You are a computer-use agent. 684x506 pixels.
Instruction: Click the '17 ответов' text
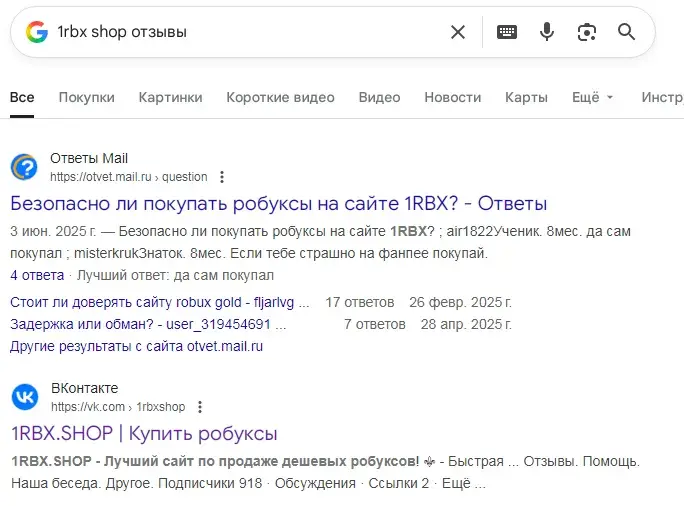click(360, 302)
